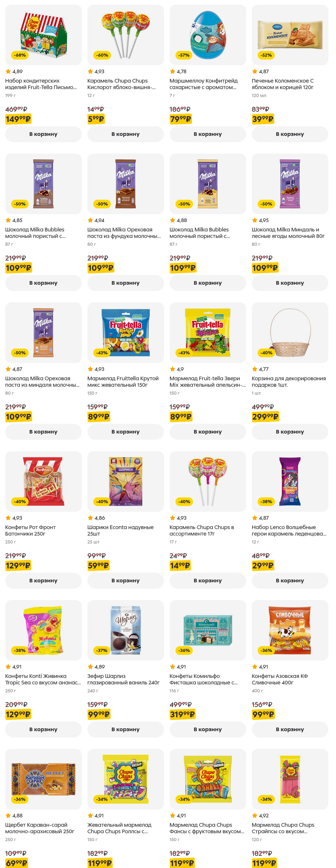Click the wicker gift basket product image
Screen dimensions: 336x868
pyautogui.click(x=290, y=332)
